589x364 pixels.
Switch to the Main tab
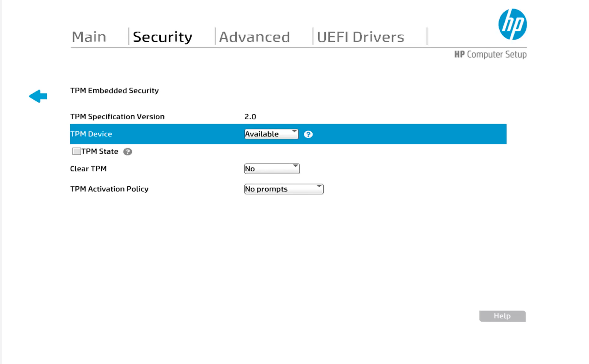coord(89,37)
